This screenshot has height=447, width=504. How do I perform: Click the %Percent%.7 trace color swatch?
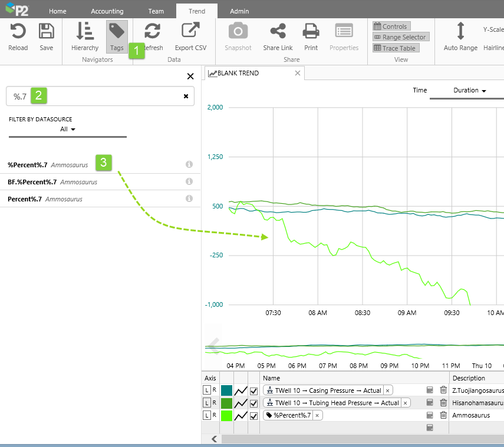coord(226,416)
